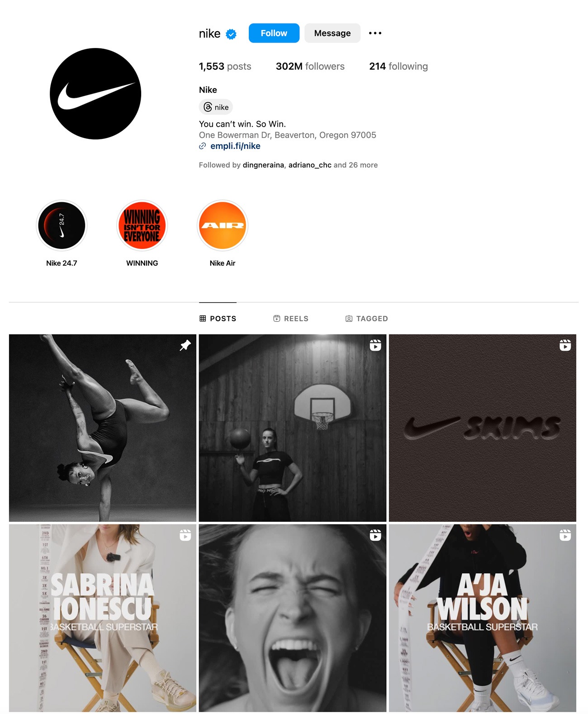Open the three-dot more options menu
The height and width of the screenshot is (714, 588).
click(375, 33)
